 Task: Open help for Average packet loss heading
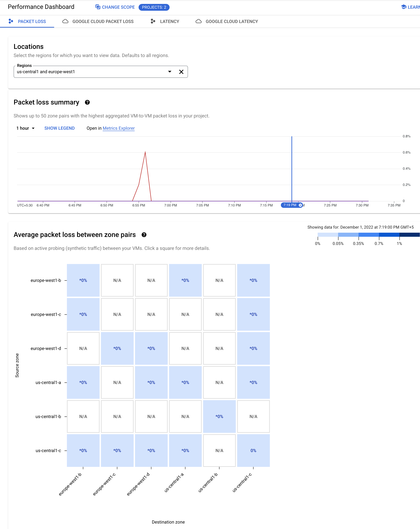pyautogui.click(x=144, y=235)
